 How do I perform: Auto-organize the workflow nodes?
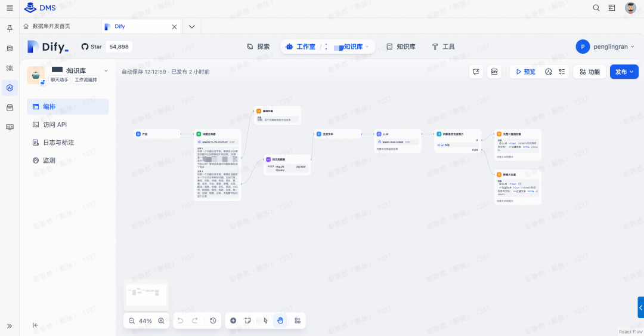coord(298,321)
